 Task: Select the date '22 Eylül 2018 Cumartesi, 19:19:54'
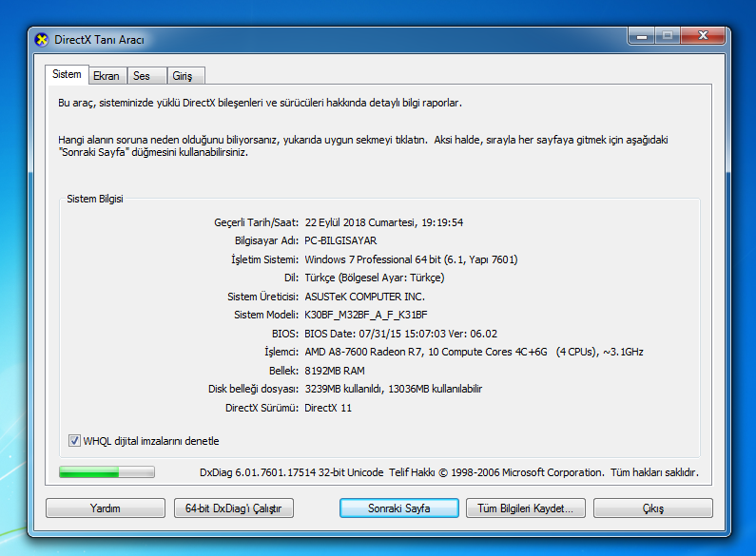384,222
